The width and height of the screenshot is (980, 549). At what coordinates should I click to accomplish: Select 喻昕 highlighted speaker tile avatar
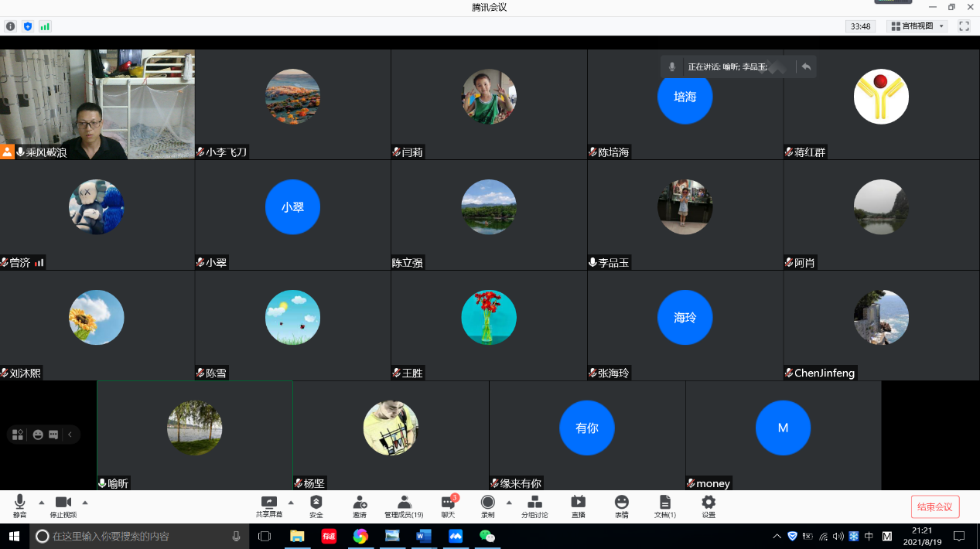(195, 428)
